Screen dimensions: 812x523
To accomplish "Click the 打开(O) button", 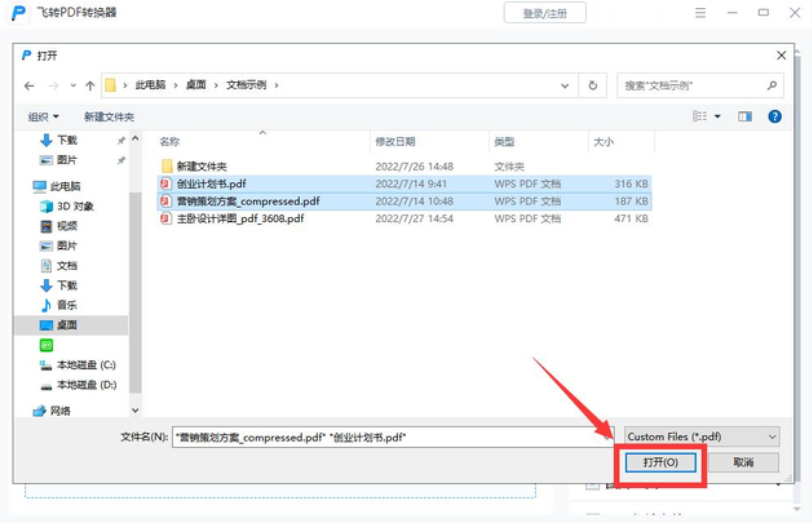I will click(x=660, y=463).
